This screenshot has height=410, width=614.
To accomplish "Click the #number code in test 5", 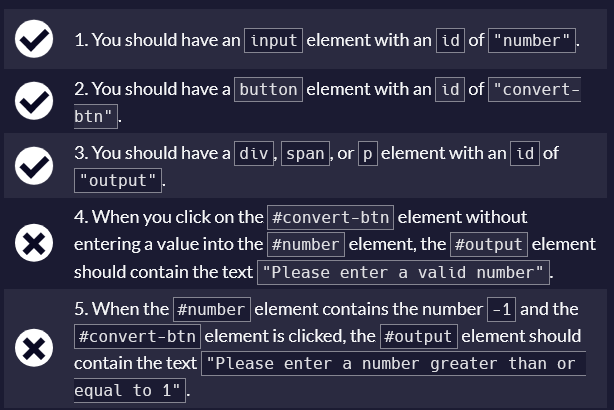I will click(x=211, y=308).
